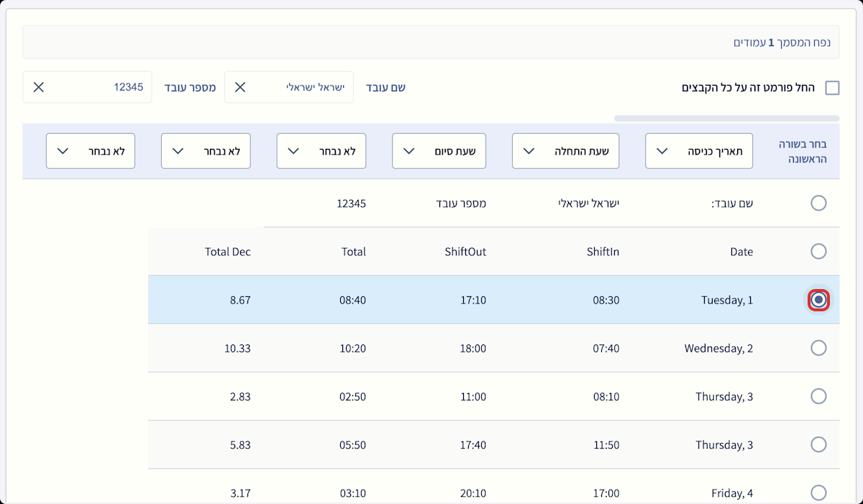The width and height of the screenshot is (863, 504).
Task: Expand the שעת סיום column dropdown
Action: pyautogui.click(x=439, y=151)
